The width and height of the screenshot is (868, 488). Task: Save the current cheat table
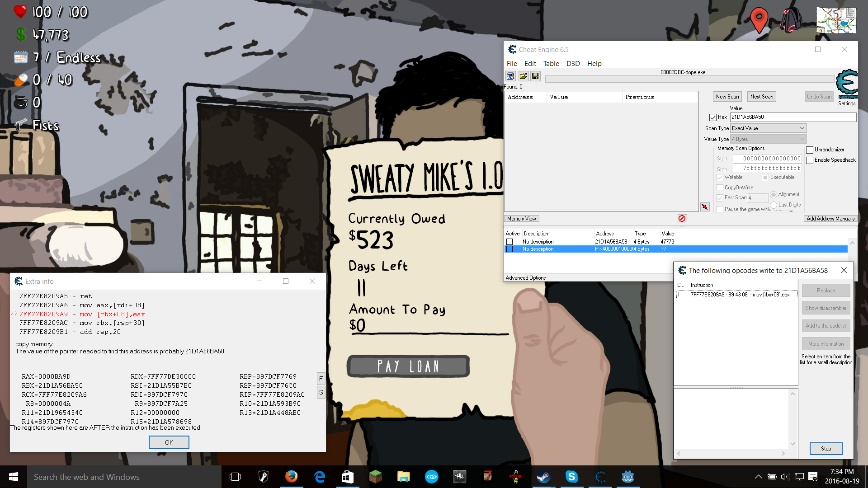[535, 76]
